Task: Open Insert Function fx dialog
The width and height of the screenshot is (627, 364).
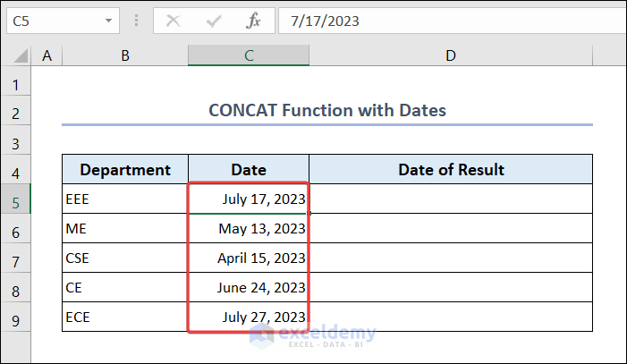Action: point(253,21)
